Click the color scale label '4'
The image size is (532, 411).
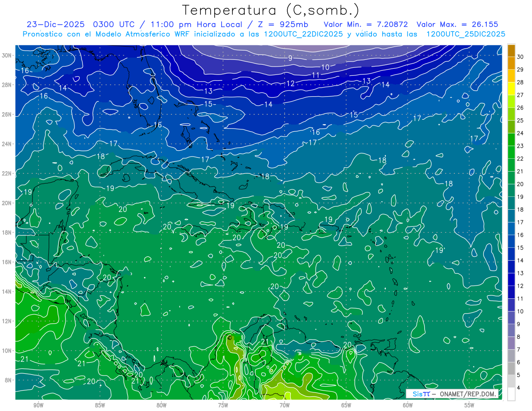click(x=519, y=388)
